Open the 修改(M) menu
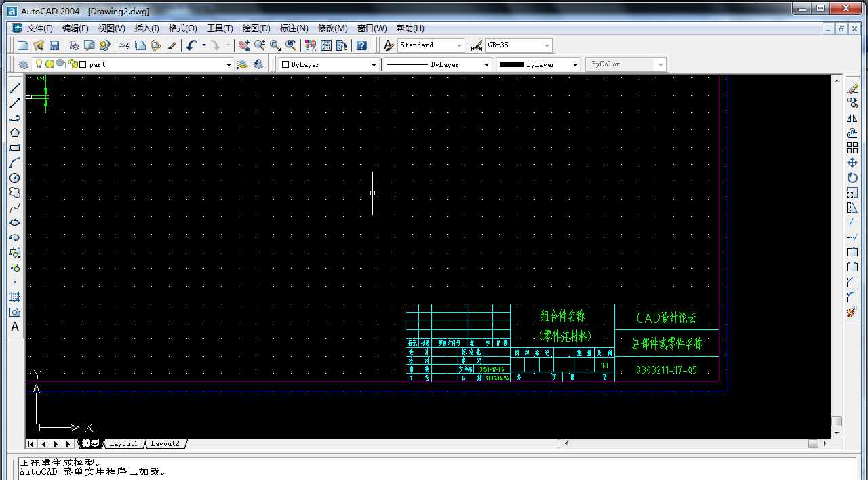This screenshot has height=480, width=868. pyautogui.click(x=333, y=28)
